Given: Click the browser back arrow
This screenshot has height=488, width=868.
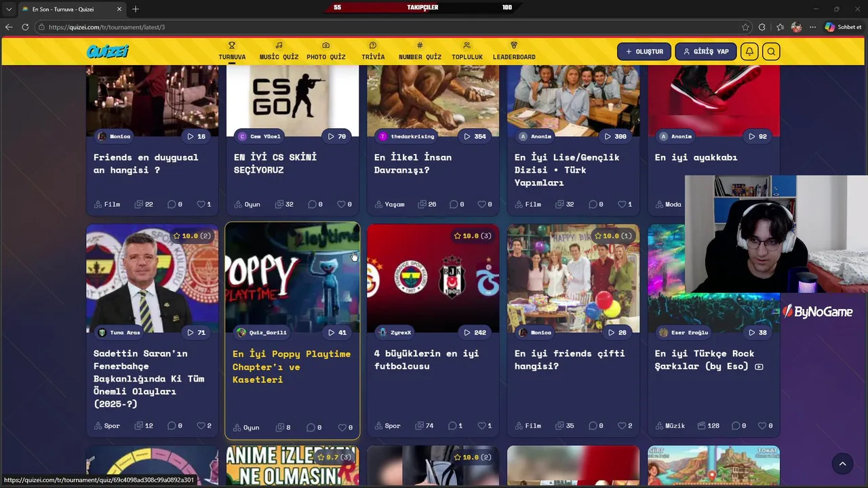Looking at the screenshot, I should (x=9, y=27).
